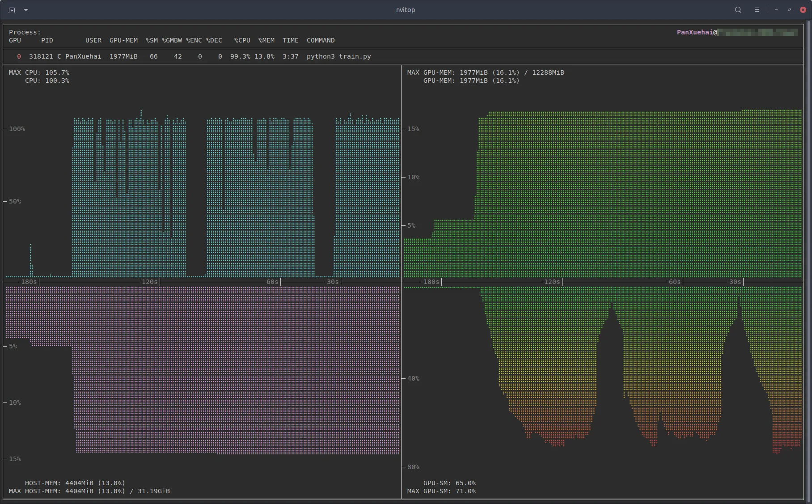The image size is (812, 504).
Task: Click the COMMAND column header
Action: pos(320,40)
